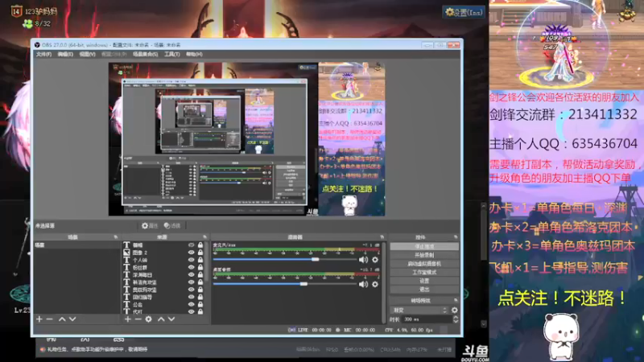Open the 视图(V) menu
644x362 pixels.
pos(87,54)
